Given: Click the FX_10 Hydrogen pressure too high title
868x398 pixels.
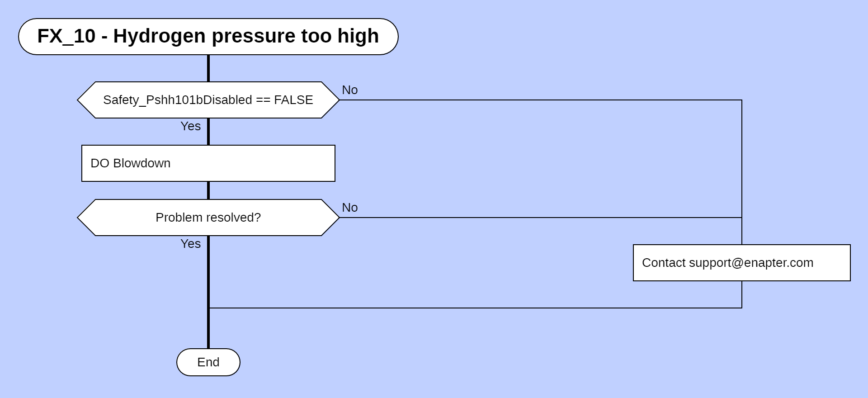Looking at the screenshot, I should click(208, 36).
